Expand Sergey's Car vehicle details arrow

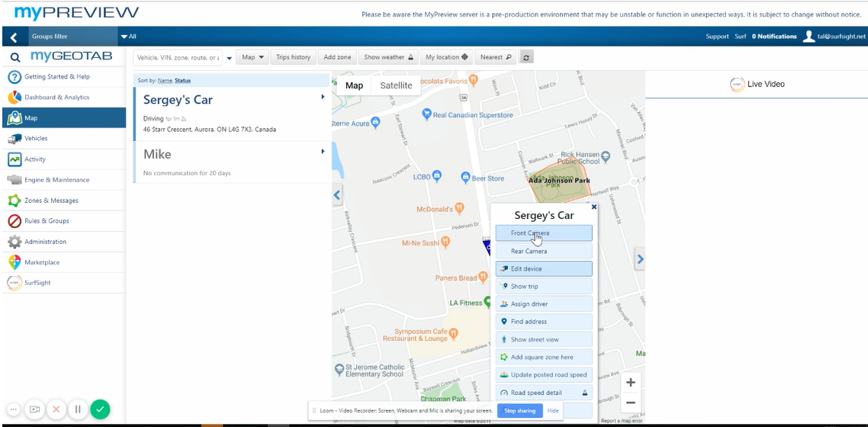tap(323, 98)
